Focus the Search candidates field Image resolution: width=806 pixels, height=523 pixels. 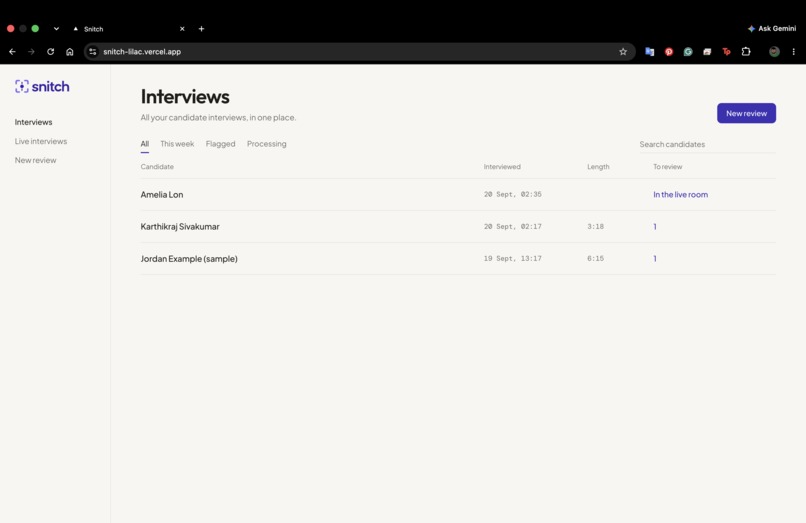click(707, 144)
